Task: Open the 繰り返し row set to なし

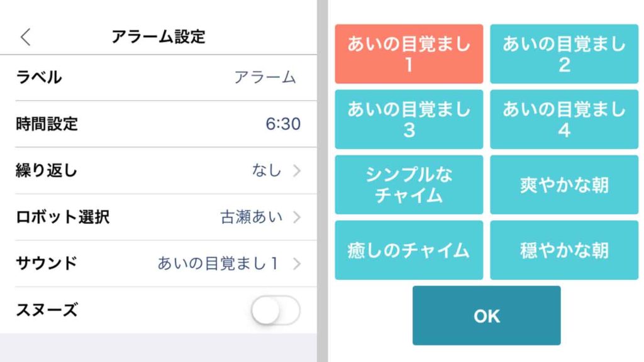Action: pyautogui.click(x=158, y=170)
